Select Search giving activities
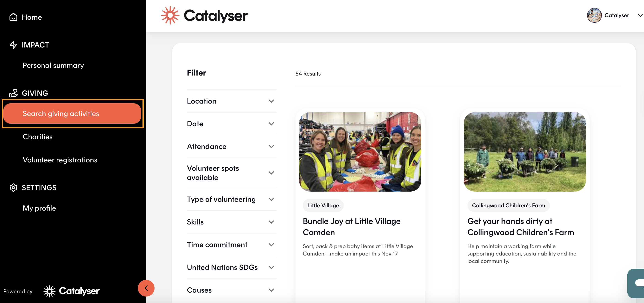Viewport: 644px width, 303px height. click(72, 114)
